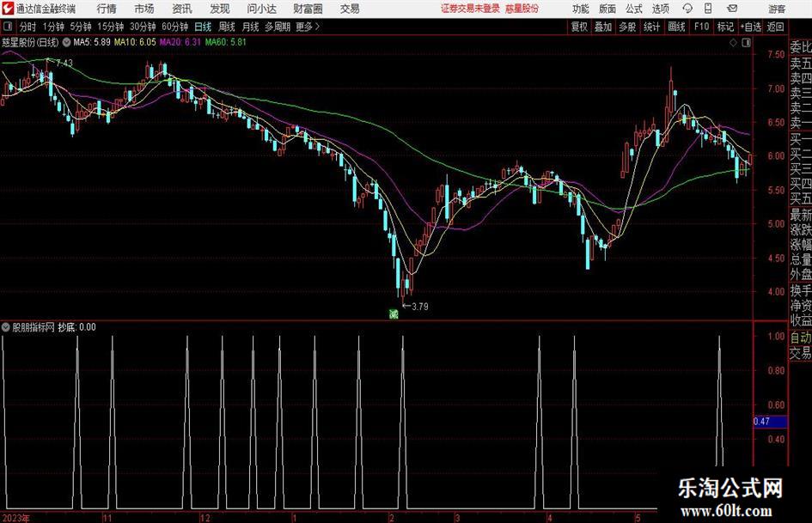The height and width of the screenshot is (523, 812).
Task: Click the 自动 button in right panel
Action: click(x=800, y=338)
